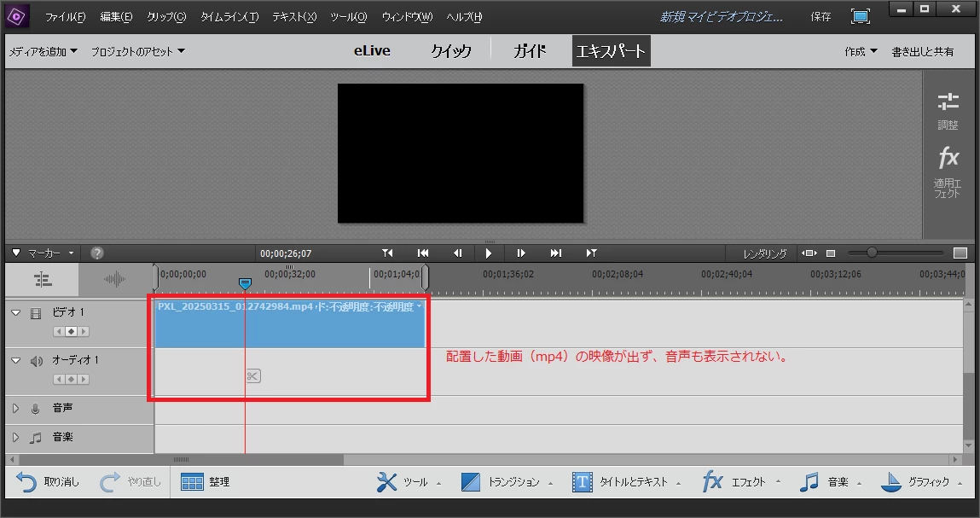Go to next keyframe on ビデオ 1
This screenshot has height=518, width=980.
(84, 332)
